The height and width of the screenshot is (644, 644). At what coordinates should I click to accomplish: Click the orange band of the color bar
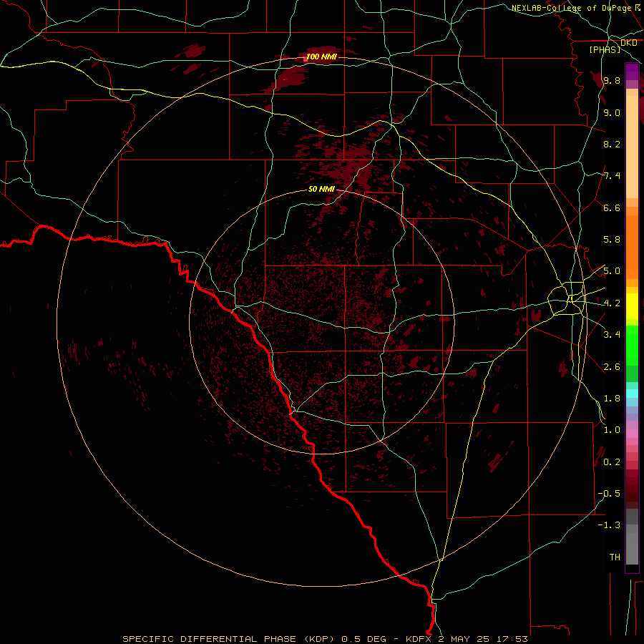pyautogui.click(x=632, y=248)
